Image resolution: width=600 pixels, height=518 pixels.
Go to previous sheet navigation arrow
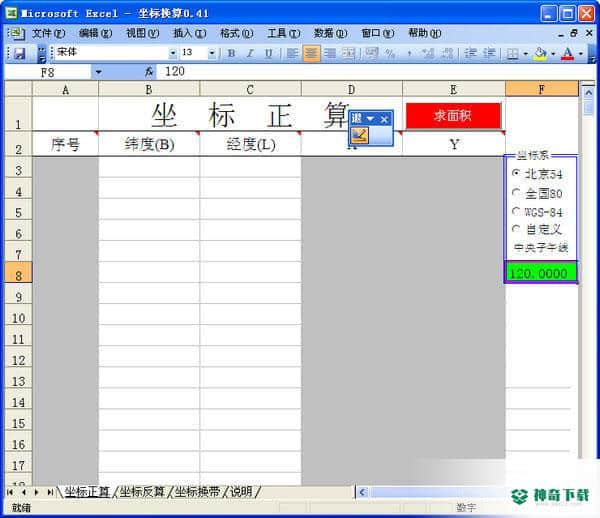(24, 492)
